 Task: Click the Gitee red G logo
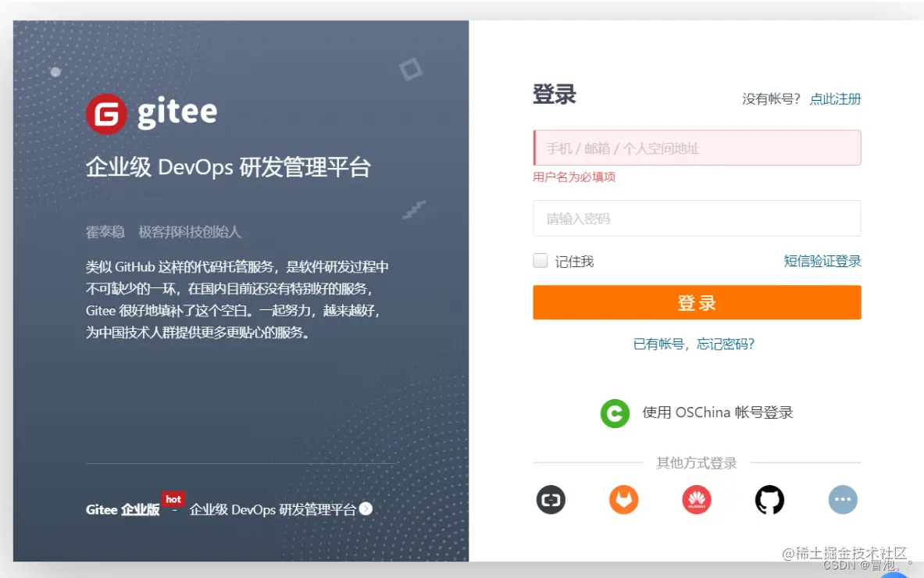coord(106,114)
